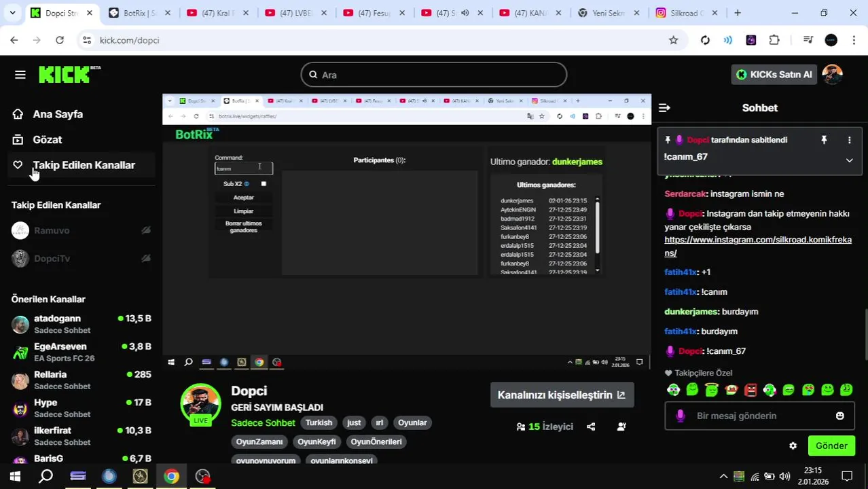
Task: Click the KICKs Satın Al button
Action: [774, 75]
